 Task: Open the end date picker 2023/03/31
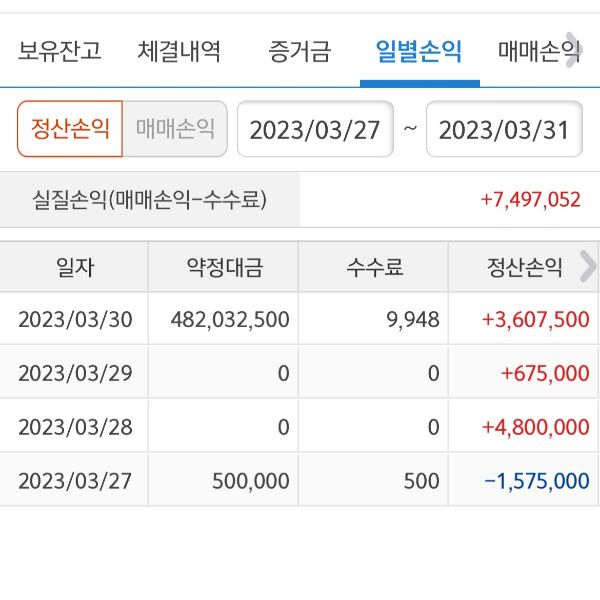coord(504,130)
